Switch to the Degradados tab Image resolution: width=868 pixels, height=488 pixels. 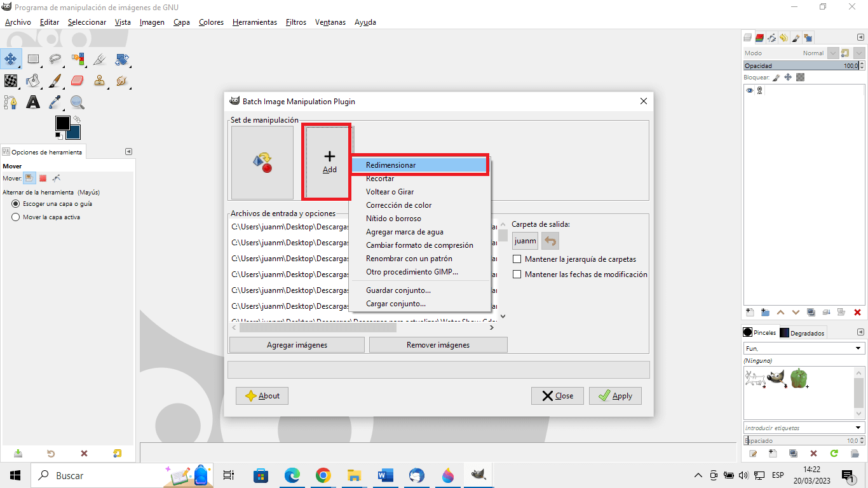(803, 332)
